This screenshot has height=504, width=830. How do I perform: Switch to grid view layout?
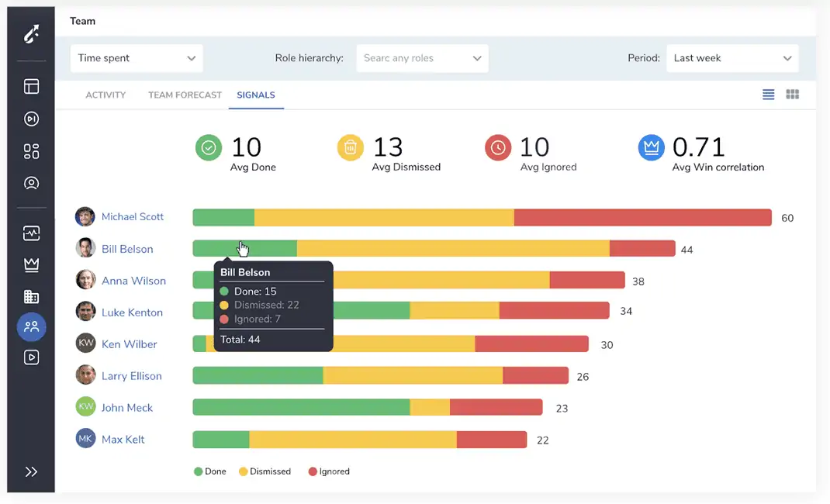793,95
